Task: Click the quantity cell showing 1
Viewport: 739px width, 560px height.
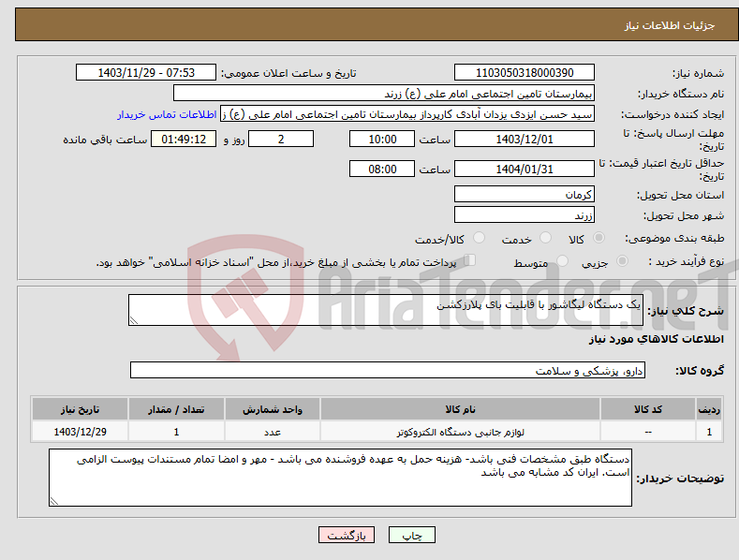Action: [176, 432]
